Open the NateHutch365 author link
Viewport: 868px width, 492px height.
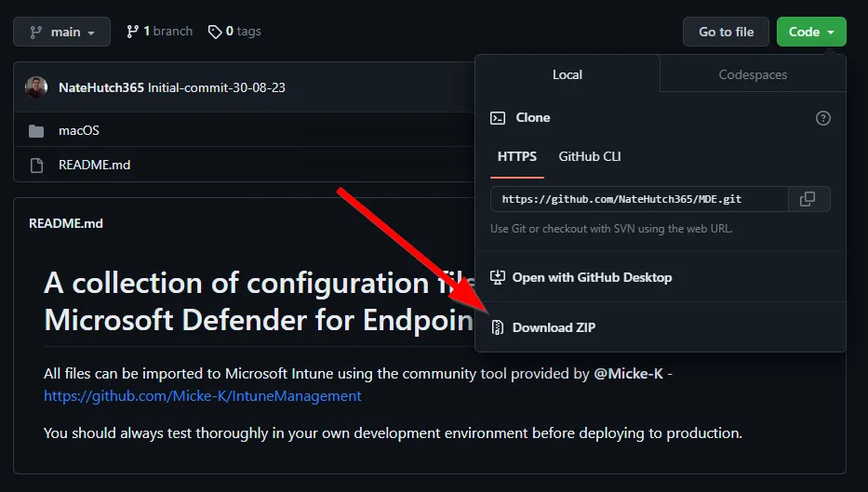pos(101,87)
